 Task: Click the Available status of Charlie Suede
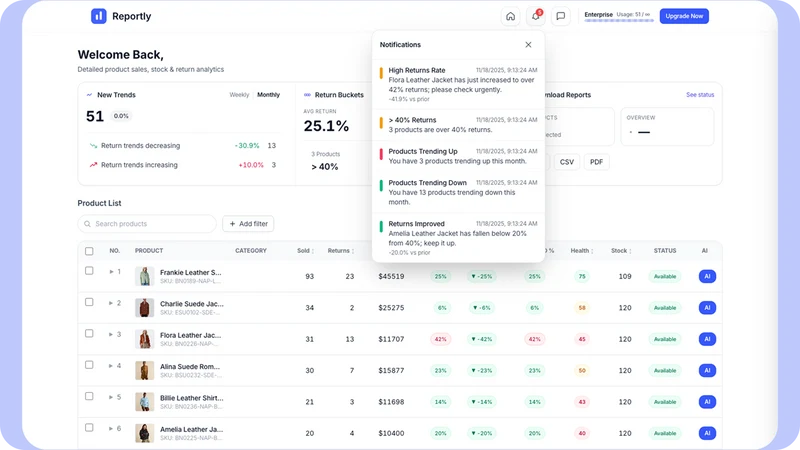[665, 308]
